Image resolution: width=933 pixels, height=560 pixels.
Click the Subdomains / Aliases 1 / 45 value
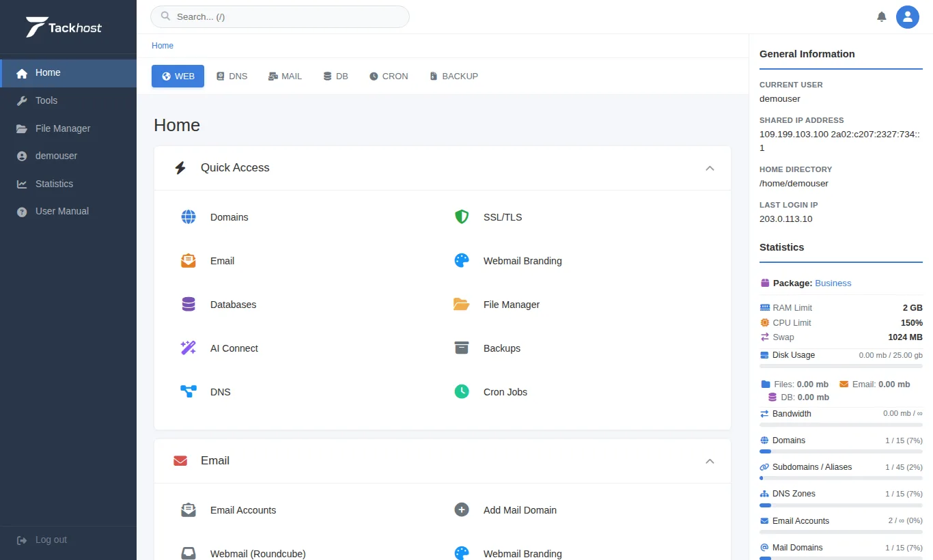coord(904,467)
